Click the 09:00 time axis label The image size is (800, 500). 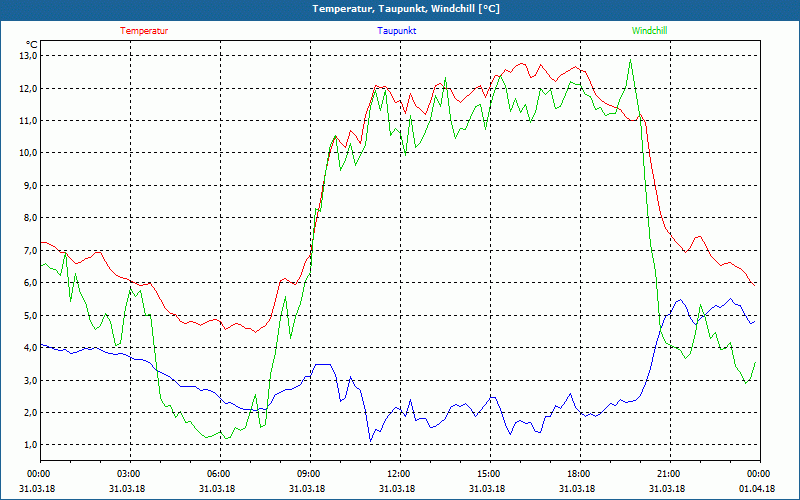coord(307,474)
